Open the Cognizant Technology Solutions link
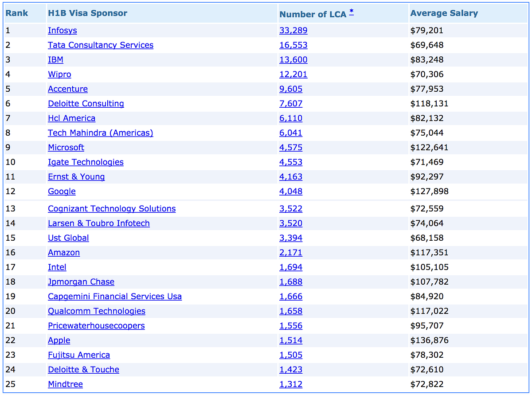The image size is (532, 395). pyautogui.click(x=112, y=209)
